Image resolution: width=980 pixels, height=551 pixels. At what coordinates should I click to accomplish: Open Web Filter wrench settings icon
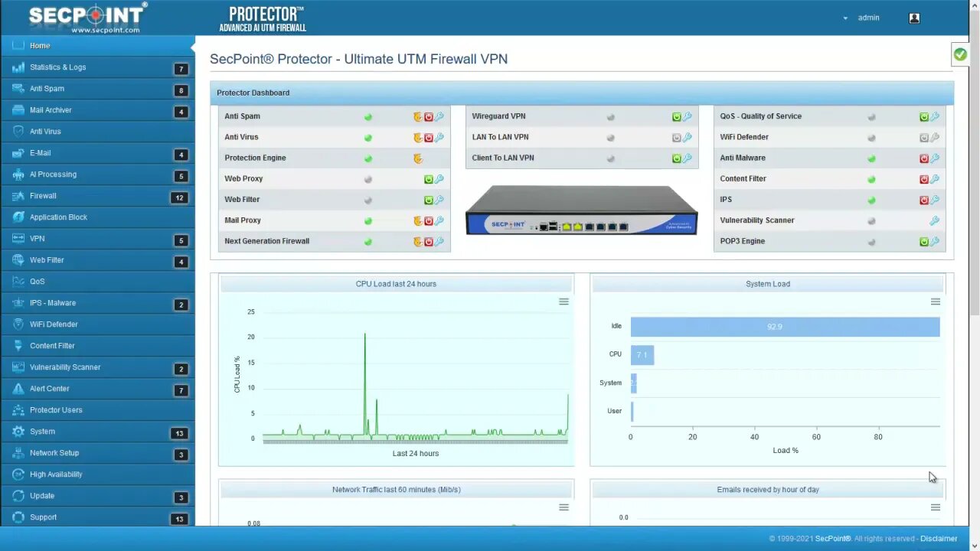(x=439, y=200)
